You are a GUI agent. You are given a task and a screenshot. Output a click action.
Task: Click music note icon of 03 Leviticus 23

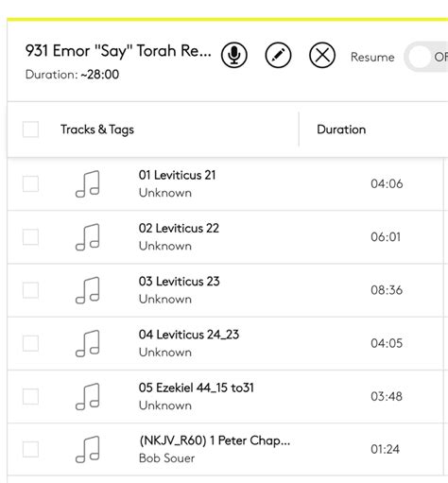tap(88, 290)
